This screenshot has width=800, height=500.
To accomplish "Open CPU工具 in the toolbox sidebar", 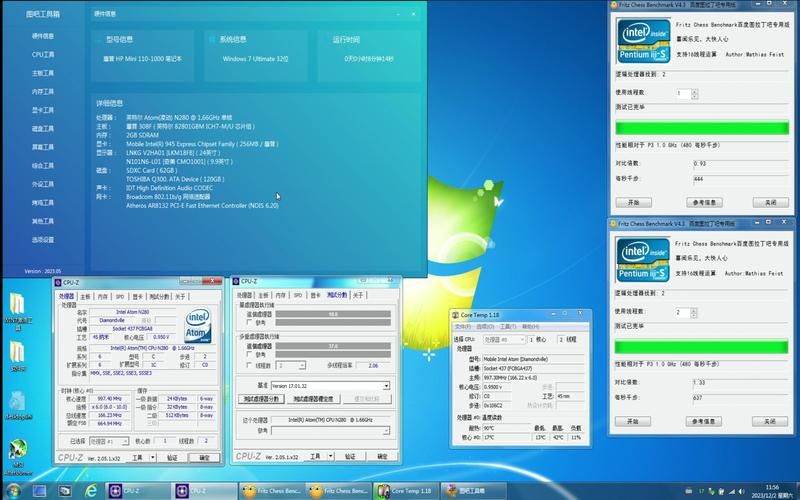I will tap(43, 55).
